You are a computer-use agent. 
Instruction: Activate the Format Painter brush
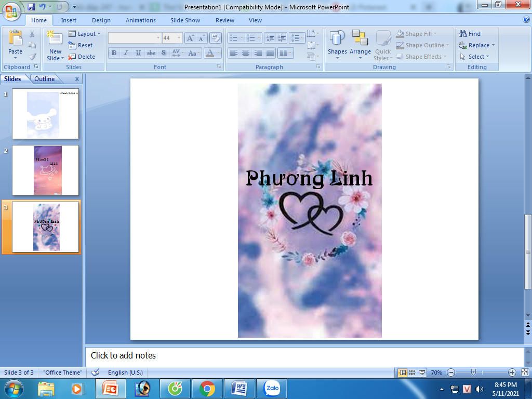point(32,57)
